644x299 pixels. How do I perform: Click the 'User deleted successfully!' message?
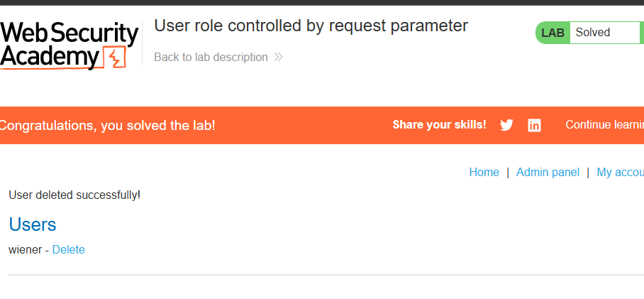[74, 195]
